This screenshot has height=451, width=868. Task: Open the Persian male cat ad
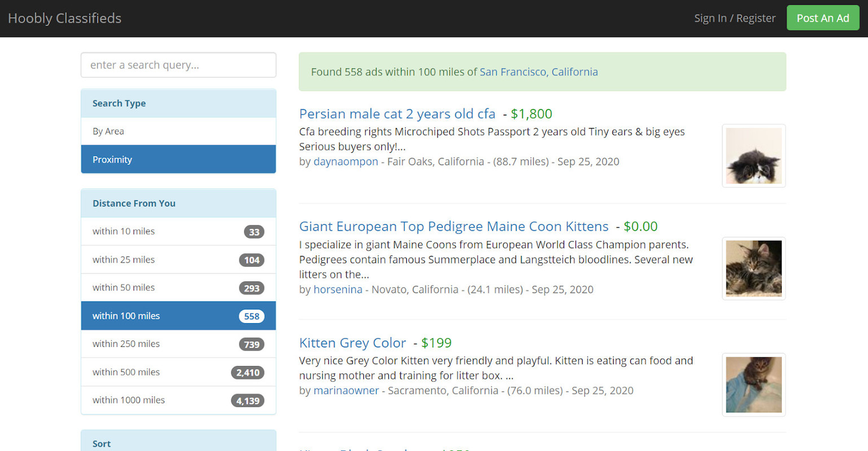tap(397, 113)
